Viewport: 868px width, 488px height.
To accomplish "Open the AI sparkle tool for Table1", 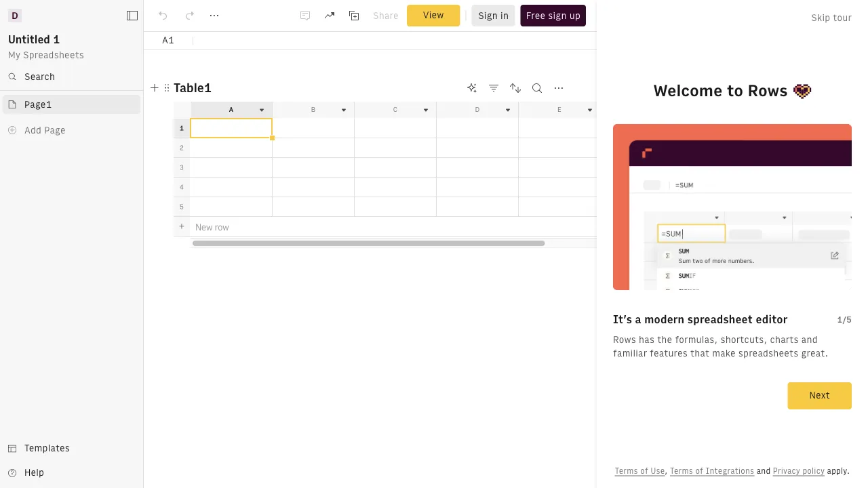I will click(472, 88).
